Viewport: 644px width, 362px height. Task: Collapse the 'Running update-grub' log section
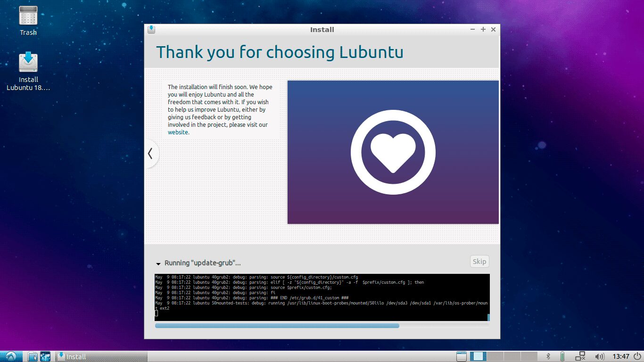tap(158, 263)
